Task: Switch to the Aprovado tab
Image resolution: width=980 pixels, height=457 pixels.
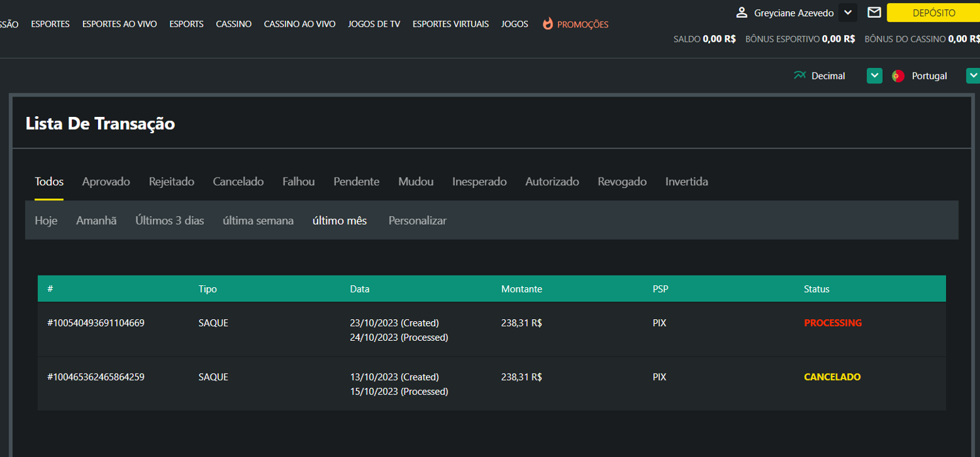Action: coord(106,181)
